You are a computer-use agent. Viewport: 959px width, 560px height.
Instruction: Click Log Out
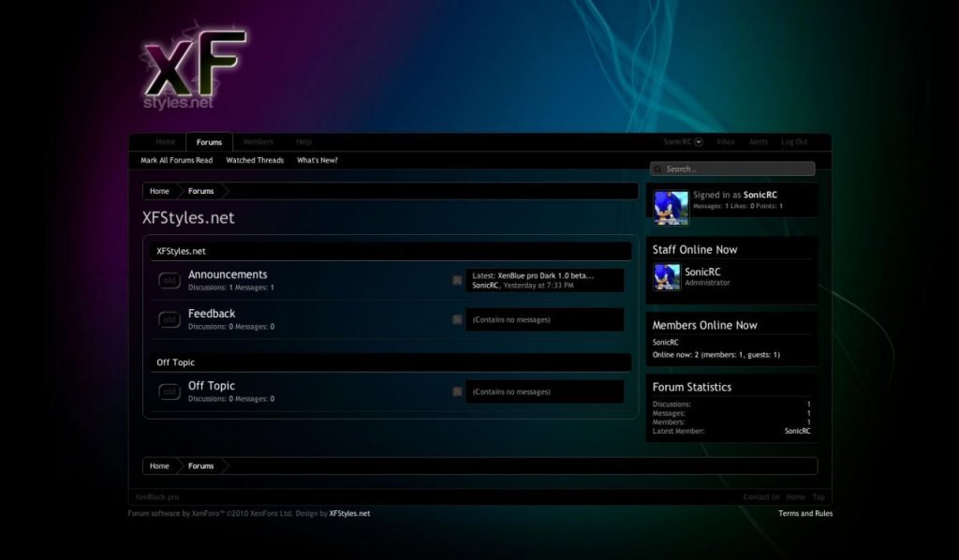(x=794, y=141)
